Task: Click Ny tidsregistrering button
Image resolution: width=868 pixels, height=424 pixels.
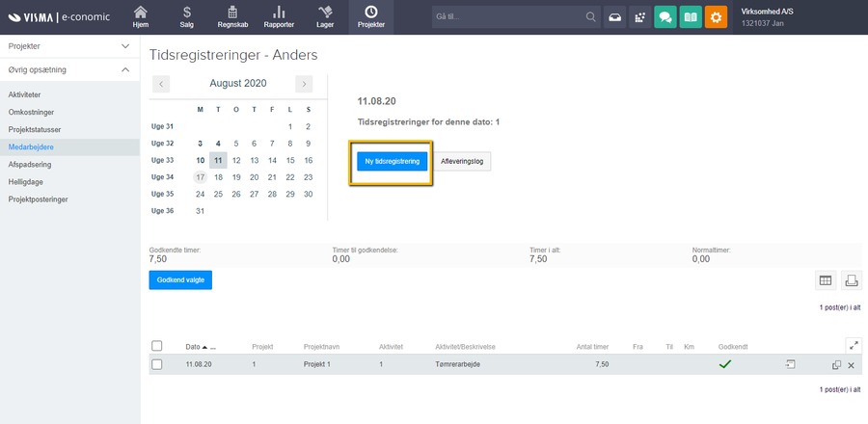Action: click(x=392, y=161)
